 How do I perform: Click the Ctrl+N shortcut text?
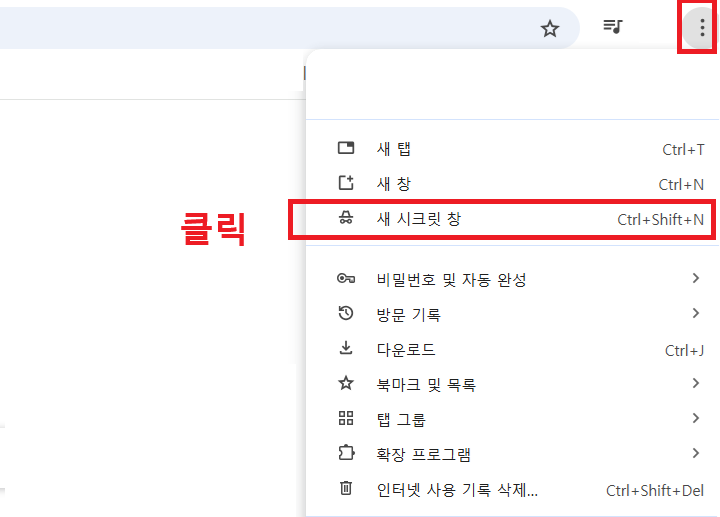pos(681,185)
